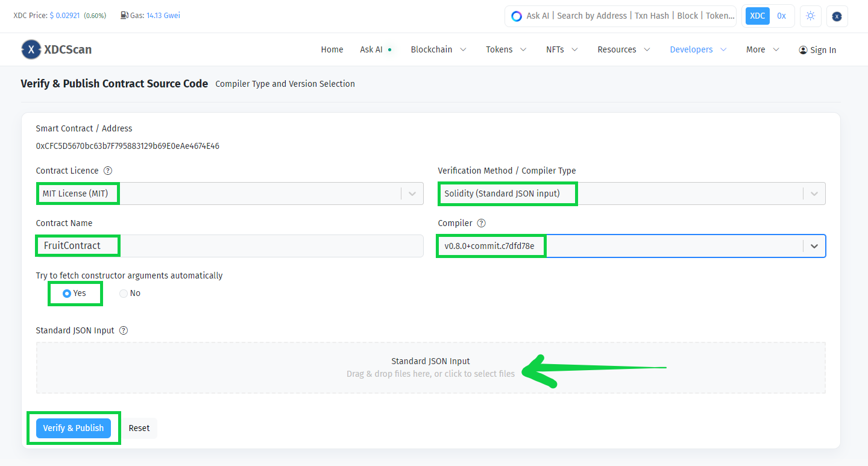Screen dimensions: 868x466
Task: Expand the NFTs menu
Action: coord(562,49)
